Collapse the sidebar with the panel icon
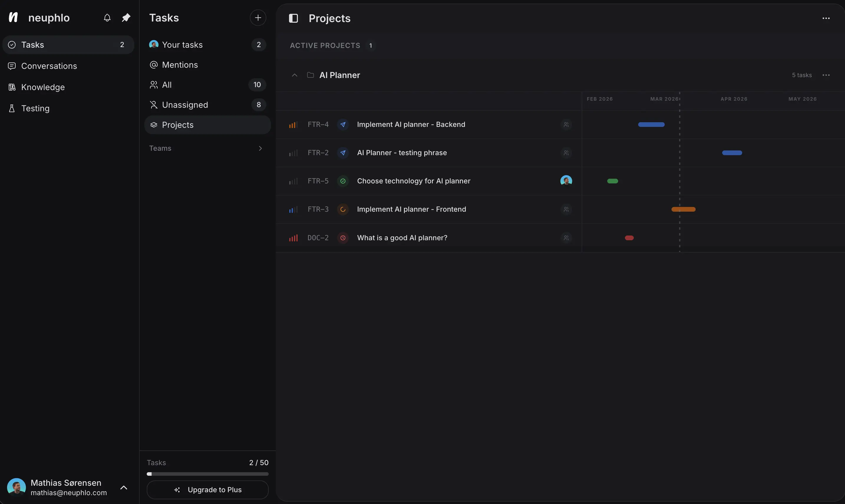 pyautogui.click(x=293, y=18)
